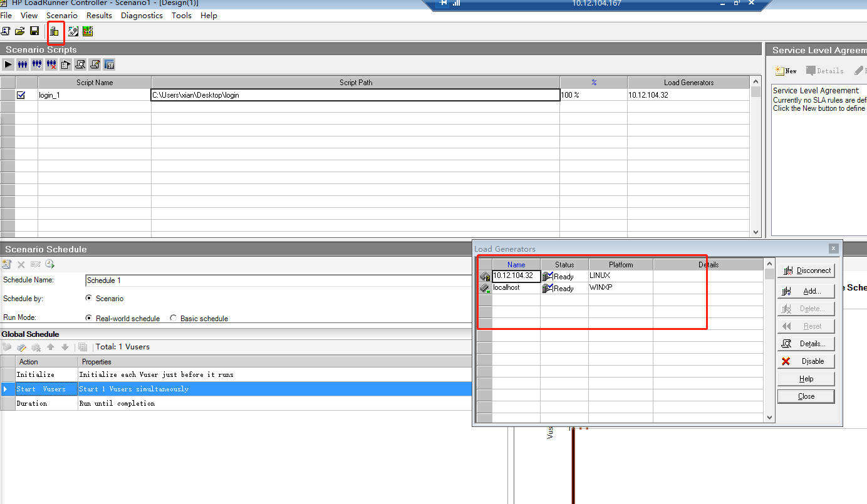This screenshot has height=504, width=867.
Task: View the script with the magnifier icon
Action: [x=80, y=64]
